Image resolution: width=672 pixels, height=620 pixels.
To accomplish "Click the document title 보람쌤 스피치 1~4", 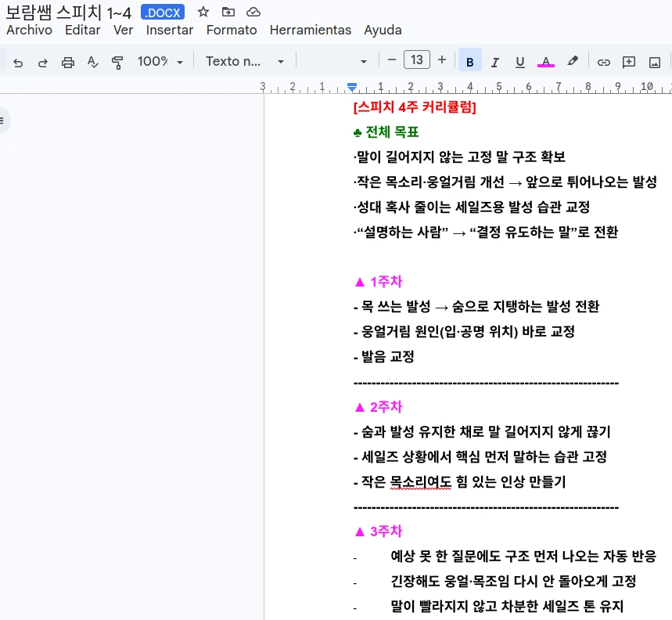I will point(69,13).
